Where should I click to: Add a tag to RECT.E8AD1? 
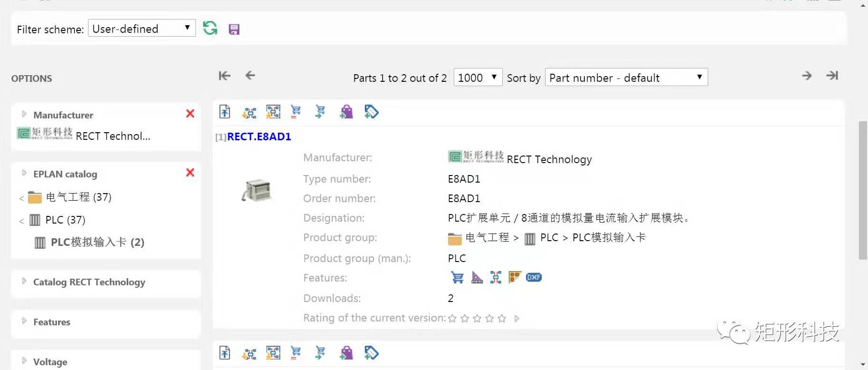[x=371, y=112]
